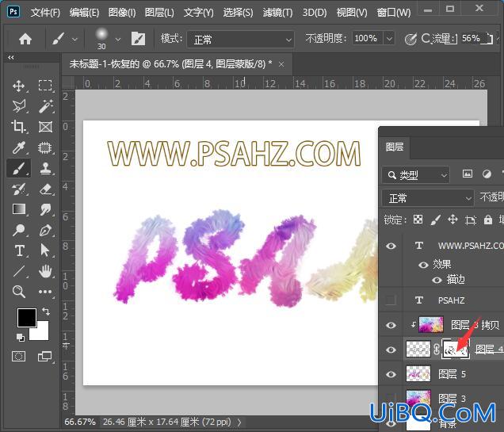Filter layers by pixel layers icon
The image size is (504, 432).
[467, 174]
